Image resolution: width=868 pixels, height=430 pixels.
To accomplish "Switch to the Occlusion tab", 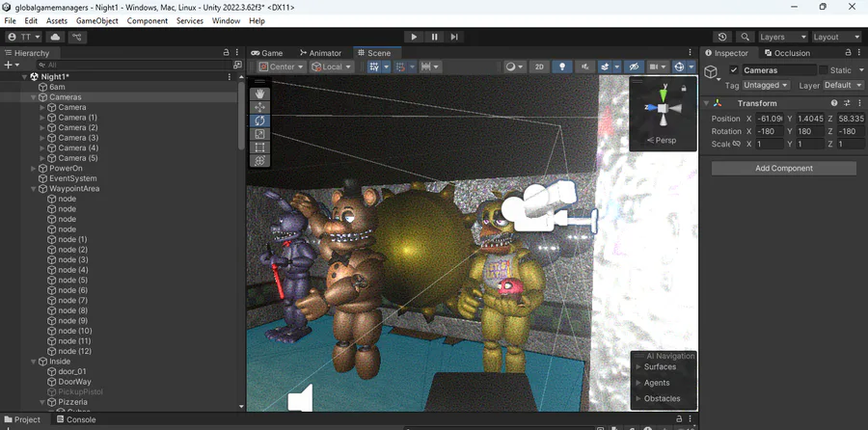I will [787, 53].
